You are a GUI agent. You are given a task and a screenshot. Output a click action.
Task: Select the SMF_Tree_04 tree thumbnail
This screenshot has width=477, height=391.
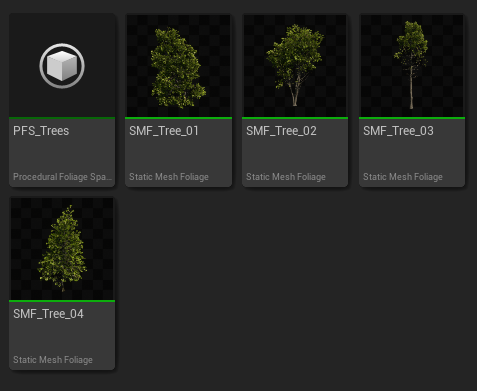[x=62, y=249]
